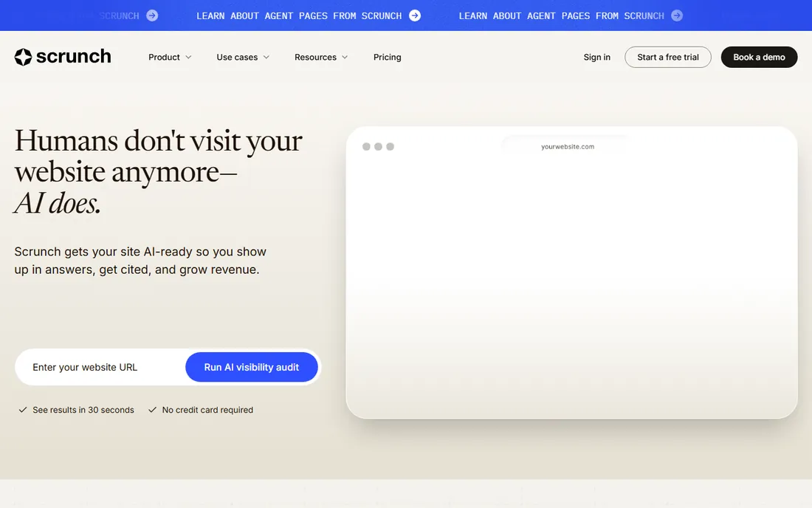Click the 'AI does.' headline text
Viewport: 812px width, 508px height.
58,204
